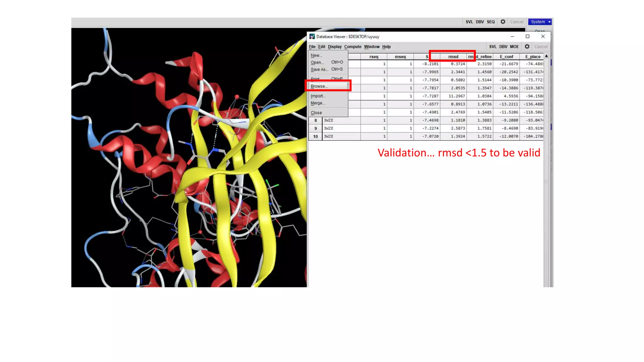Viewport: 644px width, 362px height.
Task: Click DBV button in Database Viewer toolbar
Action: tap(503, 47)
